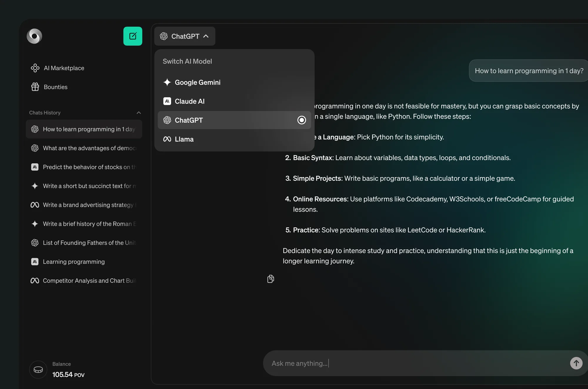Viewport: 588px width, 389px height.
Task: Click the Gemini sparkle icon next to 'Write a short but succinct text'
Action: coord(35,186)
